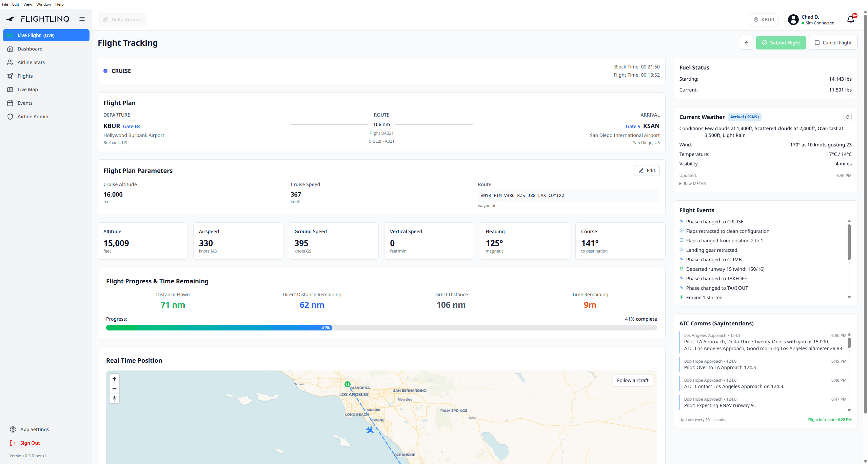Expand the Raw METAR details

[693, 183]
